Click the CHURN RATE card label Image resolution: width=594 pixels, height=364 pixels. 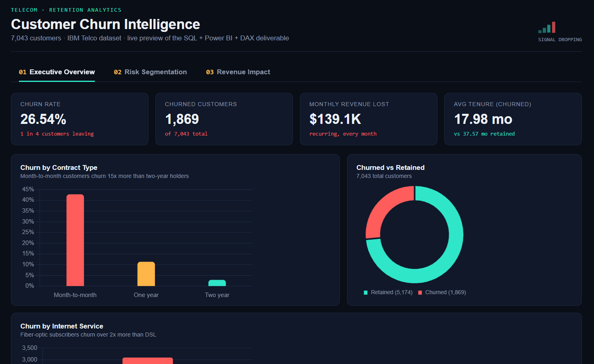(40, 104)
